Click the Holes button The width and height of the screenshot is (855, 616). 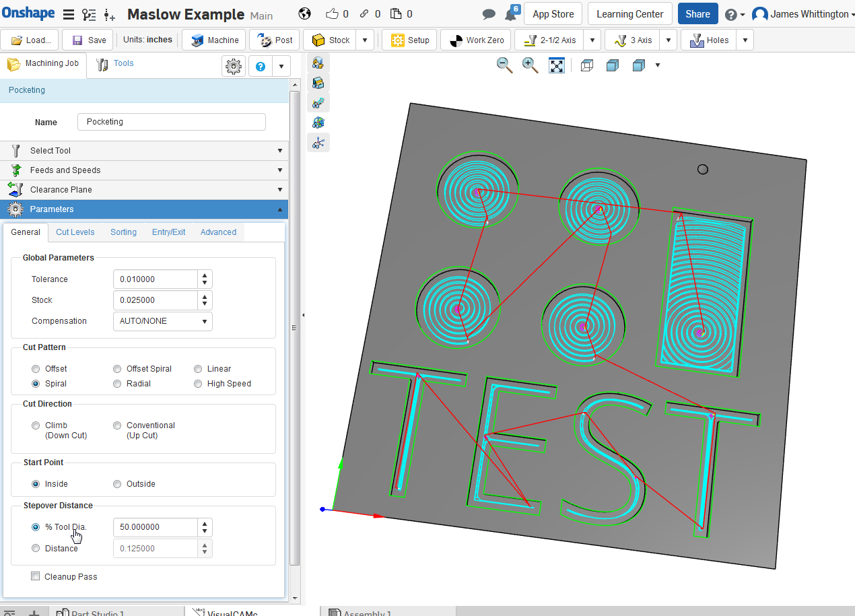tap(709, 40)
